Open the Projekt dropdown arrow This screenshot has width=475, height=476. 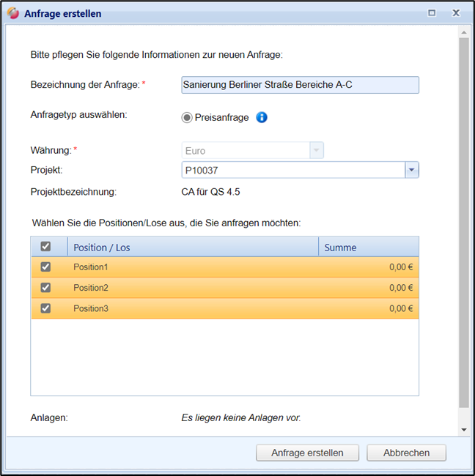pyautogui.click(x=411, y=170)
